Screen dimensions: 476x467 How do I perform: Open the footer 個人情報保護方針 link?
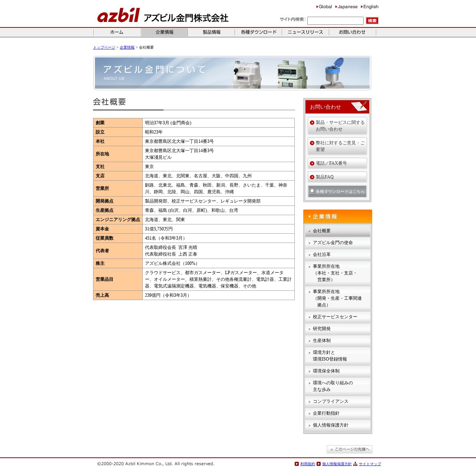(337, 464)
